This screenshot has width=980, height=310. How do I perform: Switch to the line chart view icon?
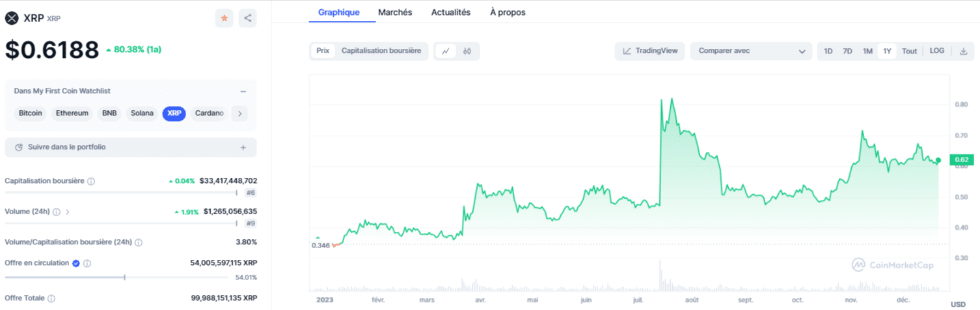(446, 51)
